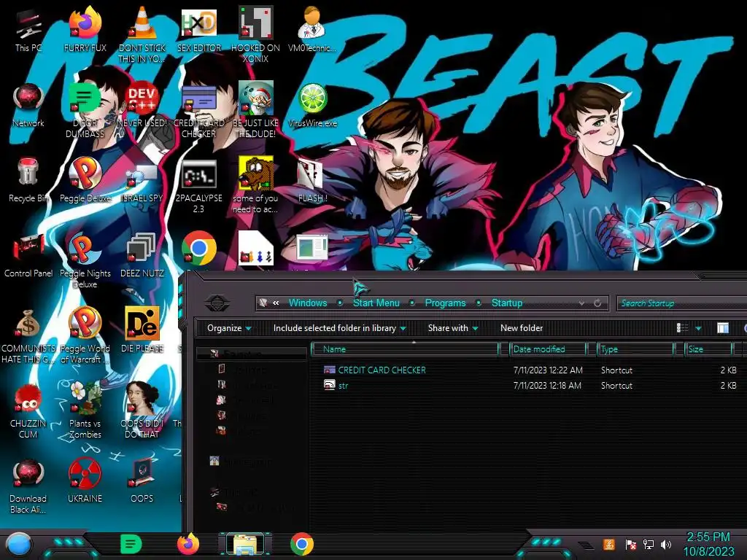This screenshot has height=560, width=747.
Task: Open the OOPS desktop shortcut
Action: pos(142,481)
